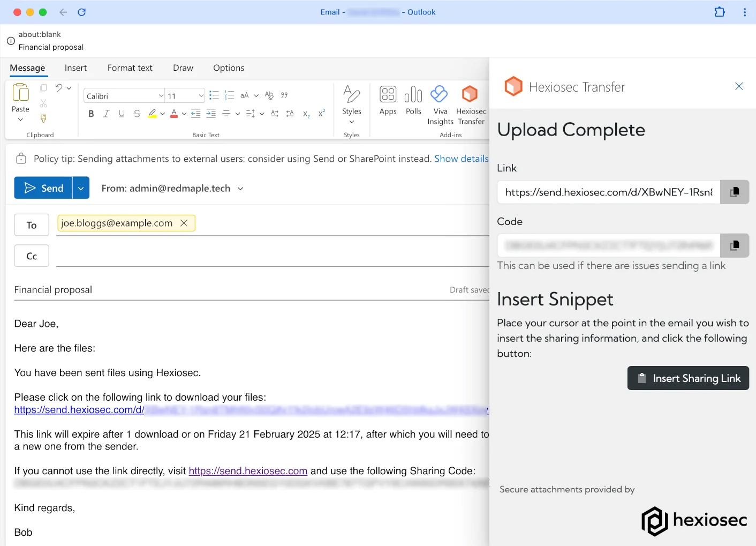This screenshot has width=756, height=546.
Task: Click the paragraph alignment icon
Action: tap(226, 114)
